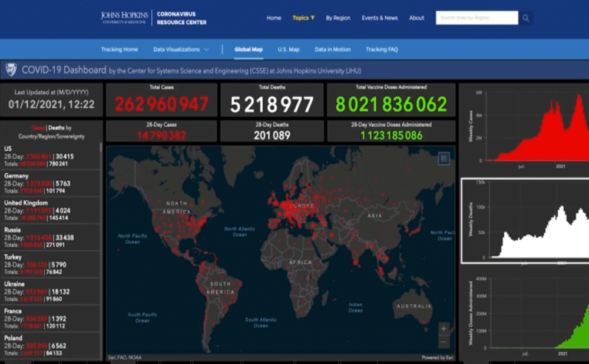Open the map legend list icon

click(444, 158)
